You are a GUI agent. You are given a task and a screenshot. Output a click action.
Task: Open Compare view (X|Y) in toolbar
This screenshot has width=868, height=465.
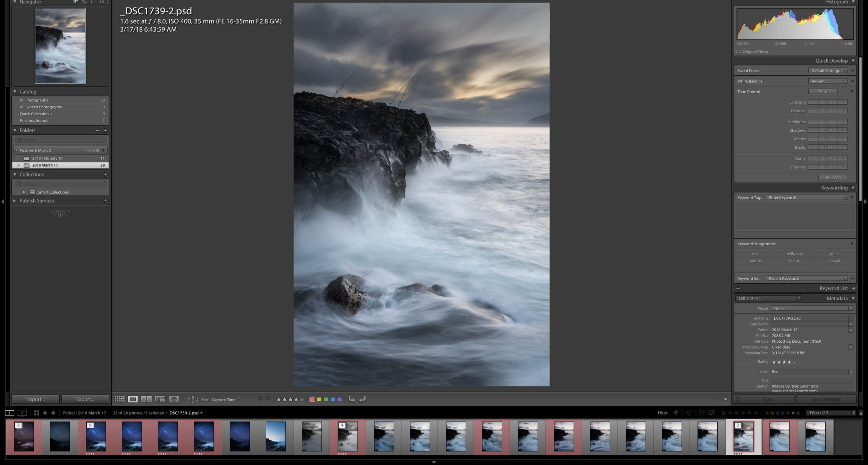[146, 399]
